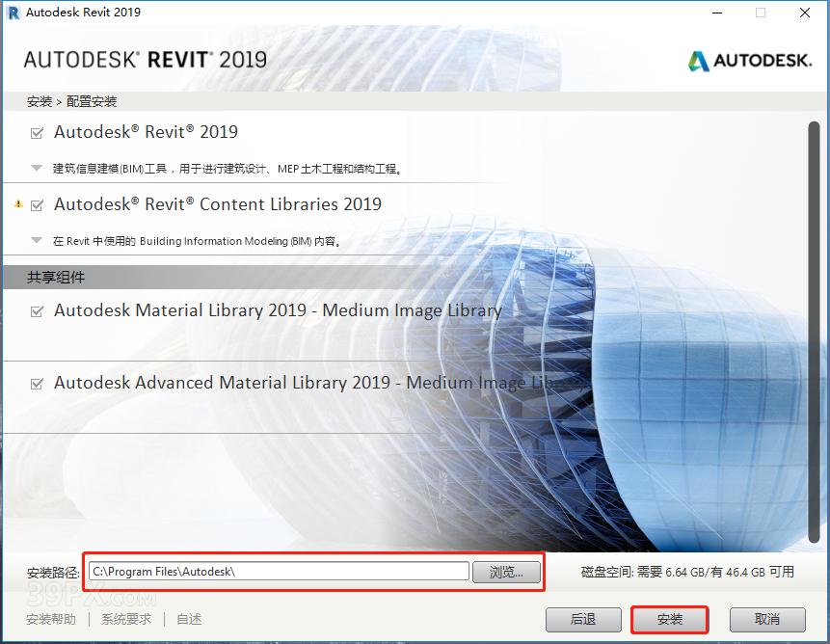
Task: Click the 磁盘空间 disk space text
Action: tap(687, 572)
